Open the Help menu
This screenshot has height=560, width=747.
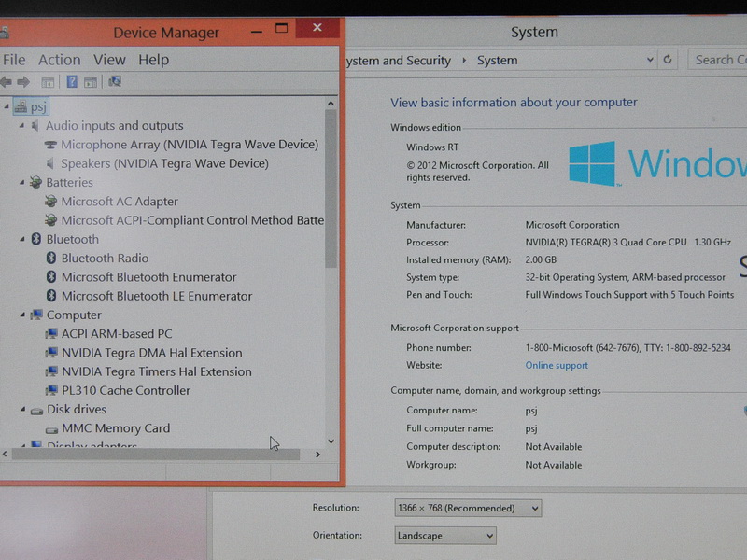[x=154, y=60]
